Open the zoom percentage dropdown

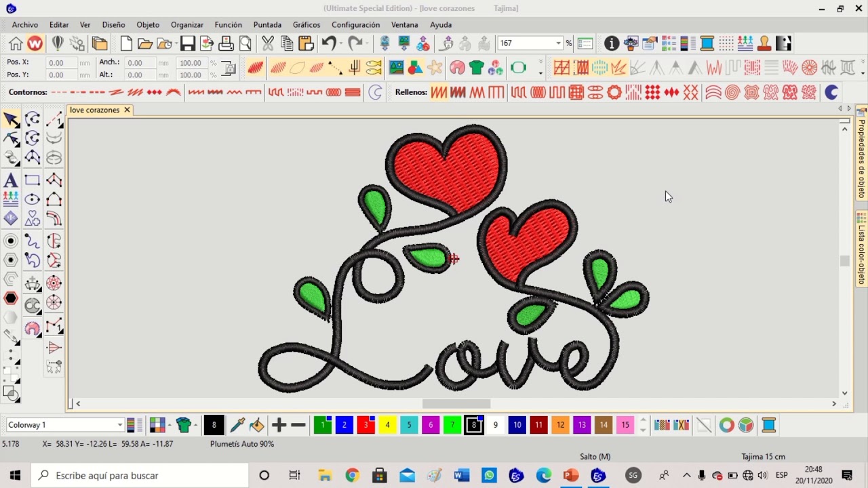pos(558,43)
